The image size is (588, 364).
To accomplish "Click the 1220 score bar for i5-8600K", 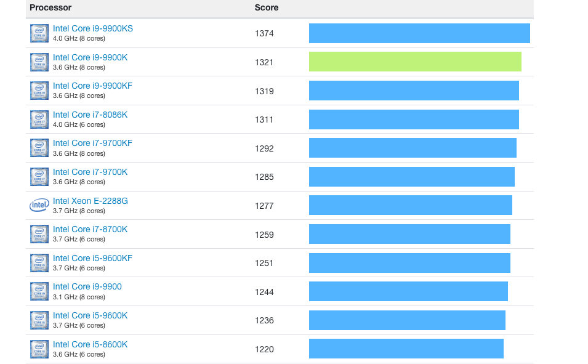I will tap(406, 349).
